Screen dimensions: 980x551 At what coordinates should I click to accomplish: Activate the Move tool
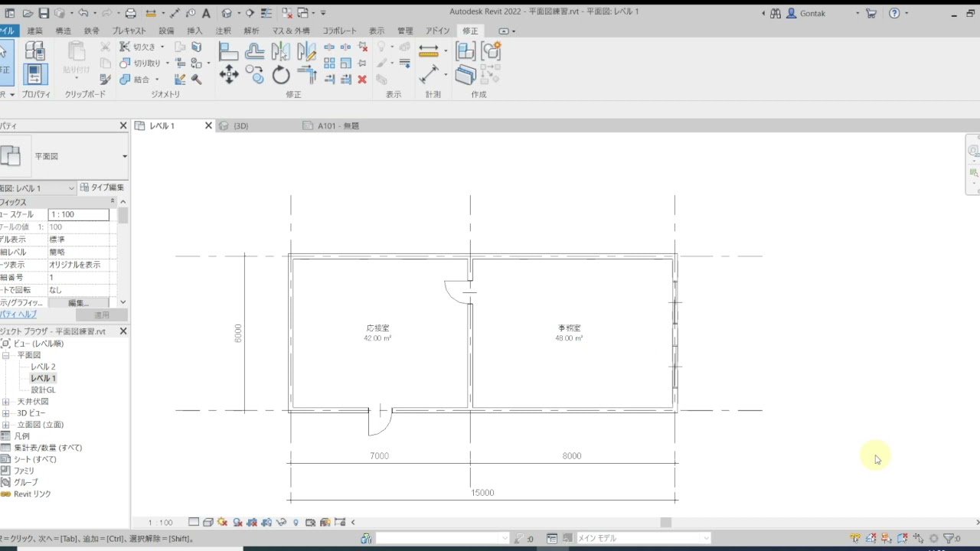pyautogui.click(x=229, y=75)
